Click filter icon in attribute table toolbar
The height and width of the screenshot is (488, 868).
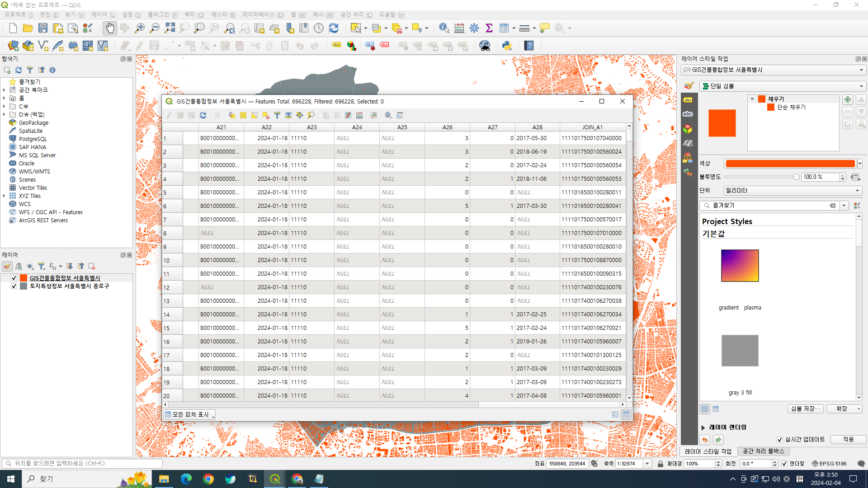pyautogui.click(x=277, y=115)
